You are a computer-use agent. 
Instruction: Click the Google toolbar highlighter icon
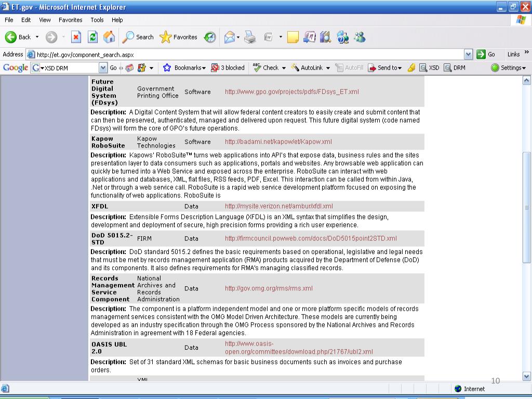coord(411,68)
